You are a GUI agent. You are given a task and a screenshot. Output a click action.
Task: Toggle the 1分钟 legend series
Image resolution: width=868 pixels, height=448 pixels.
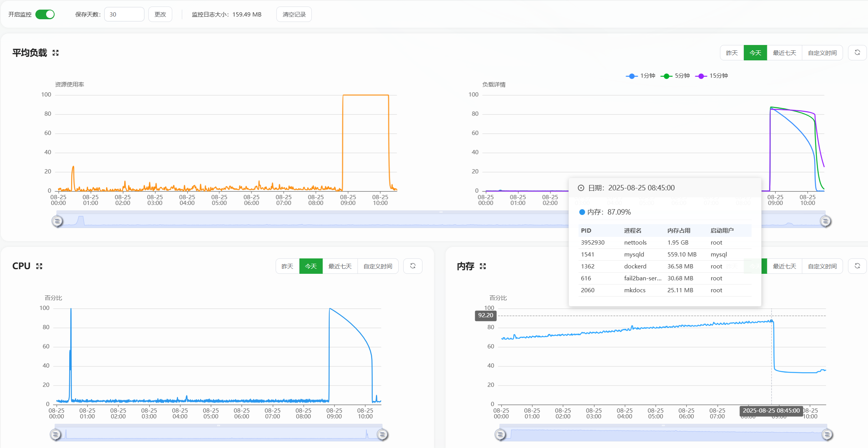tap(640, 76)
